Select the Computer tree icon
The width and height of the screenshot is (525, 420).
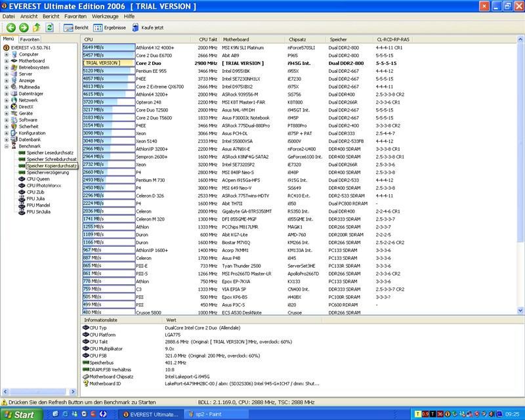tap(14, 54)
